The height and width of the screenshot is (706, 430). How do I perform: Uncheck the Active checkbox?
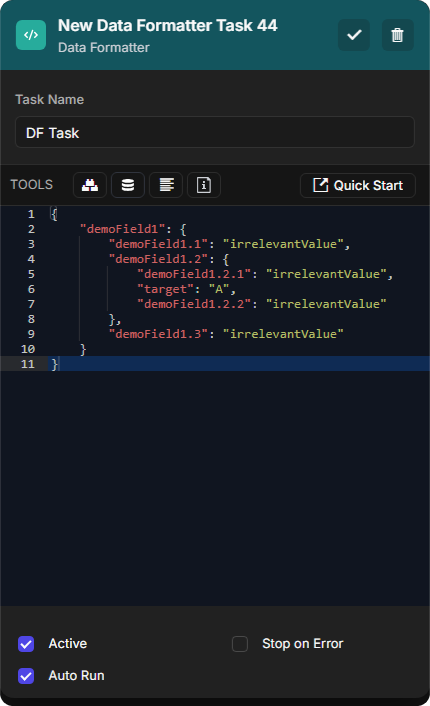point(26,644)
